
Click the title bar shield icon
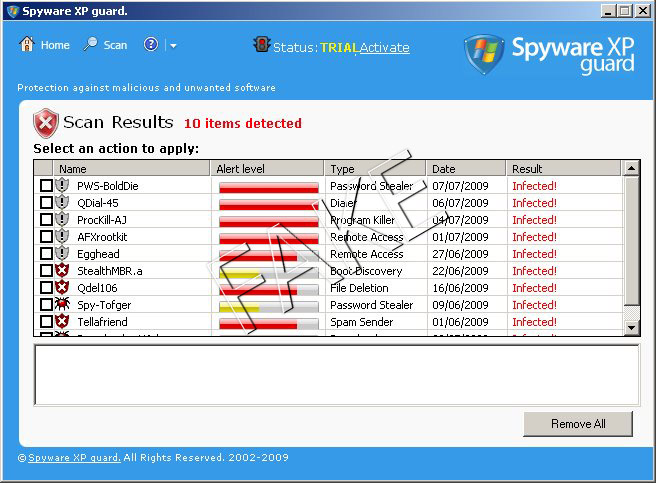pyautogui.click(x=13, y=11)
